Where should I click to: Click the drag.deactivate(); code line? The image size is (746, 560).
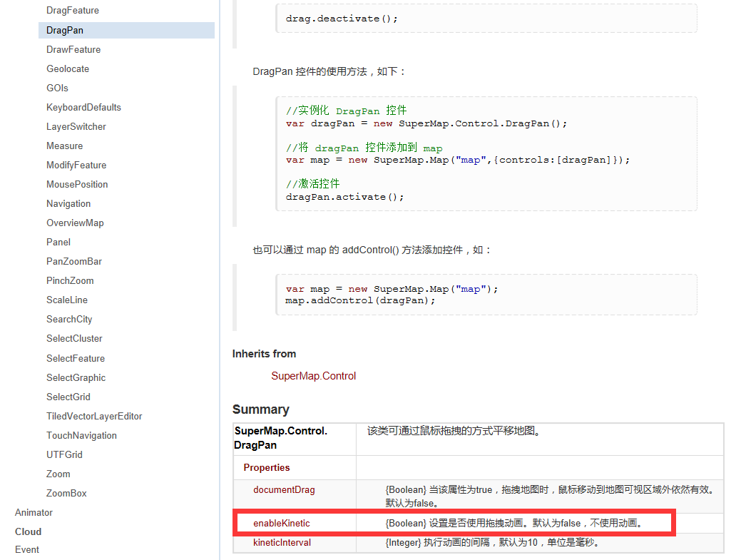coord(342,19)
